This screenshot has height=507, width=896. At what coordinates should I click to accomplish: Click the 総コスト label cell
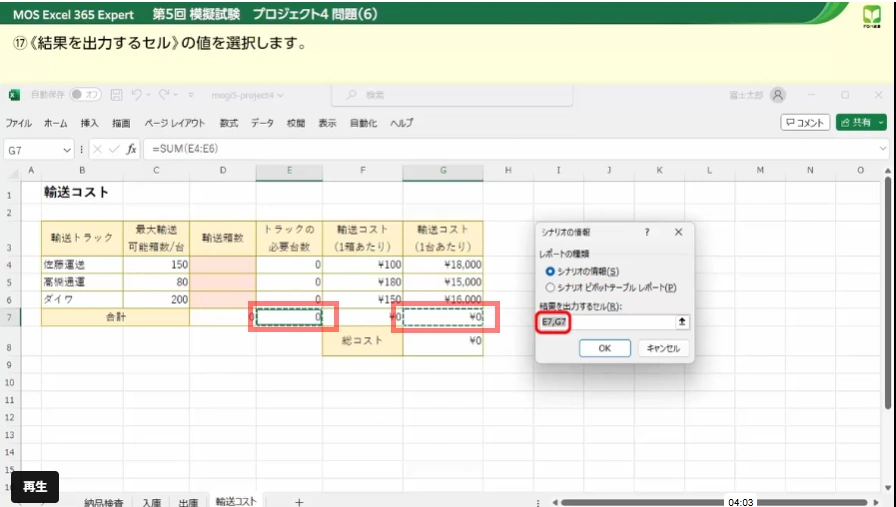click(x=362, y=341)
